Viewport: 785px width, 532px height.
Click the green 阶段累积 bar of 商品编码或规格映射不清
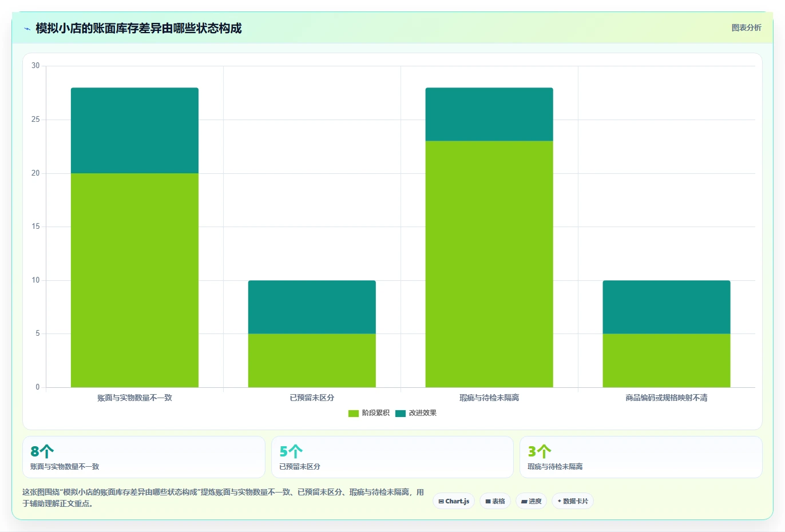coord(667,360)
